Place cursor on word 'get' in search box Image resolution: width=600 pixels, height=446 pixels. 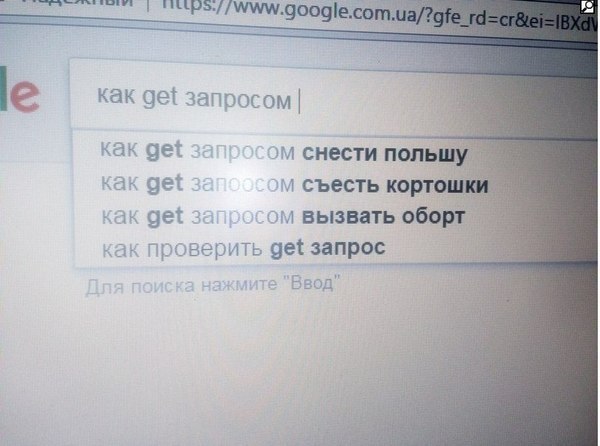[x=160, y=97]
